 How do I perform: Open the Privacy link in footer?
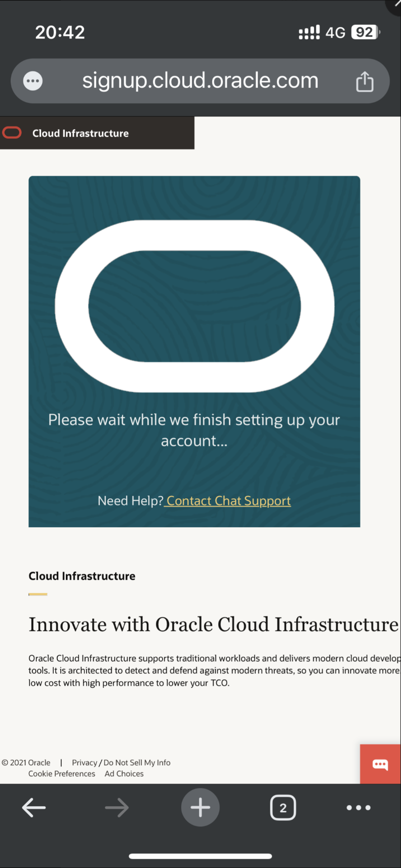84,763
